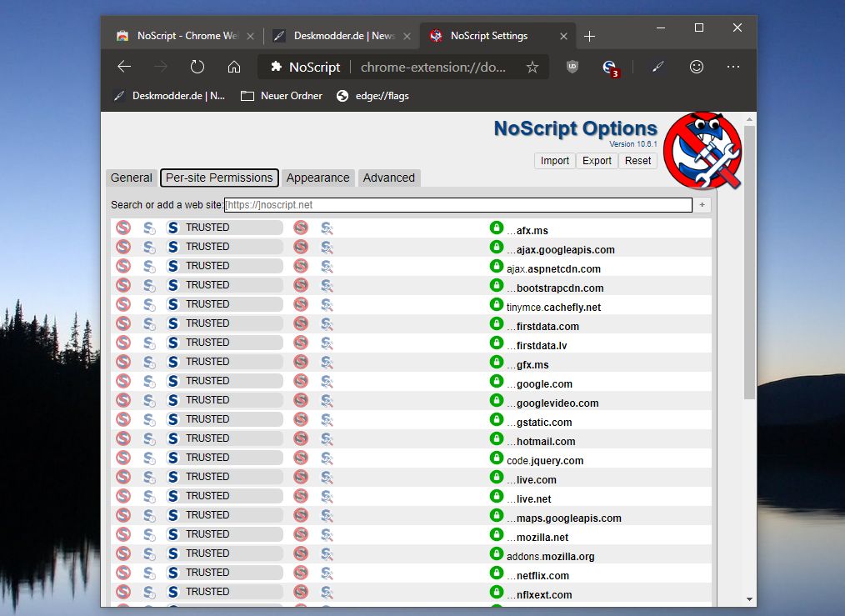Go back to the previous page
Viewport: 845px width, 616px height.
tap(124, 67)
